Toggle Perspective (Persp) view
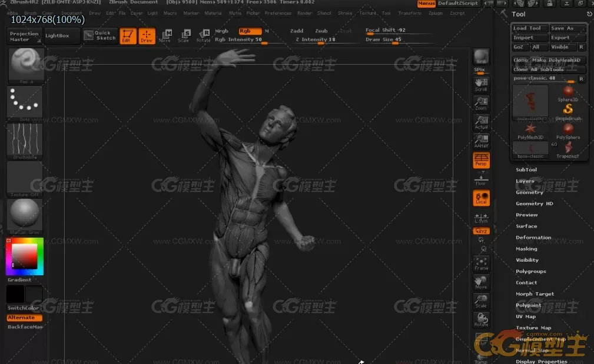 [481, 160]
